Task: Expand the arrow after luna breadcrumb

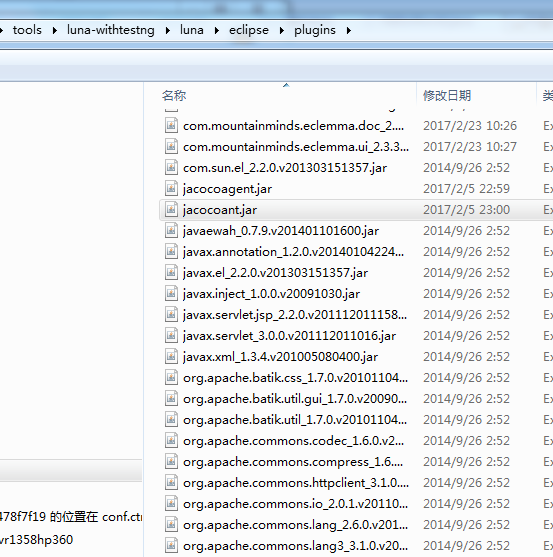Action: (217, 31)
